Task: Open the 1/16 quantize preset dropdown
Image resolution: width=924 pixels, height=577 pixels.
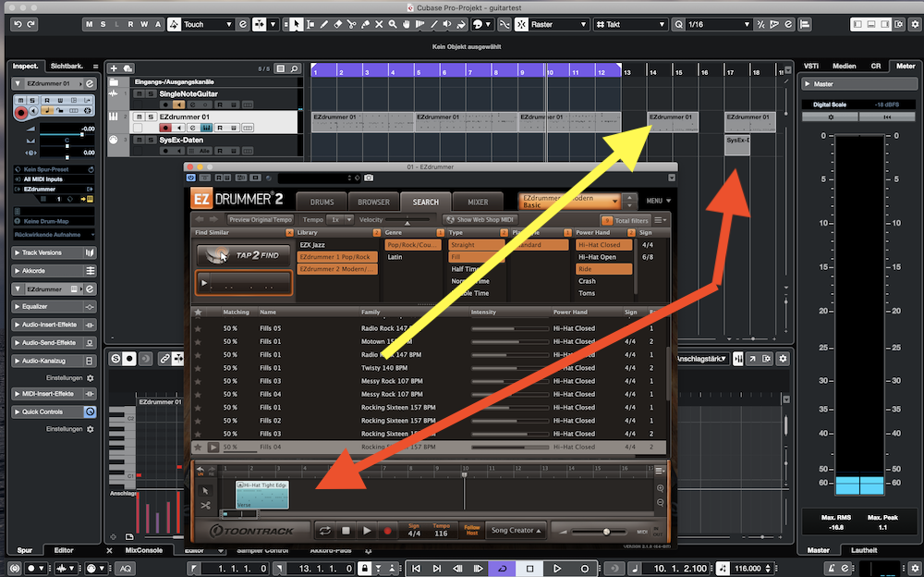Action: coord(719,24)
